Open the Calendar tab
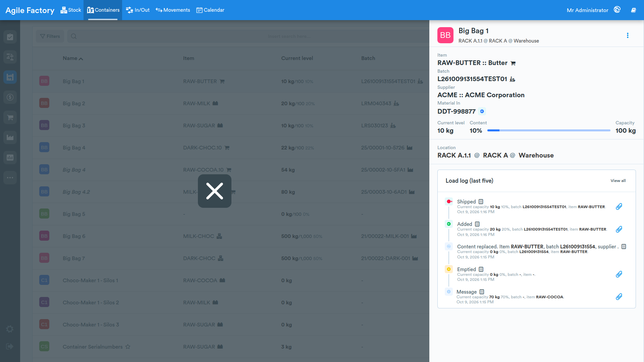The height and width of the screenshot is (362, 644). click(210, 10)
